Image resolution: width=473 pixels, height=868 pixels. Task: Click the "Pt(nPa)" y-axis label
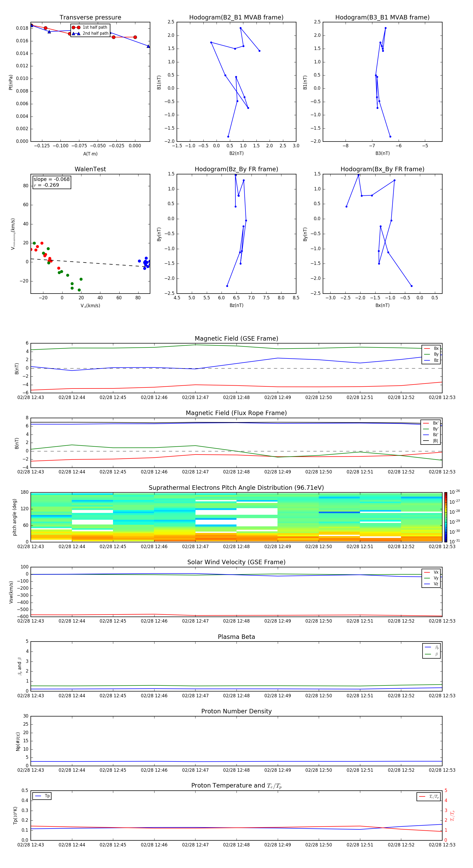pyautogui.click(x=11, y=82)
